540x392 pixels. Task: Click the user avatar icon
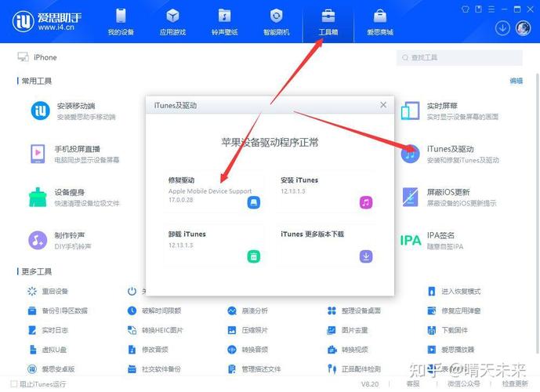pos(523,28)
